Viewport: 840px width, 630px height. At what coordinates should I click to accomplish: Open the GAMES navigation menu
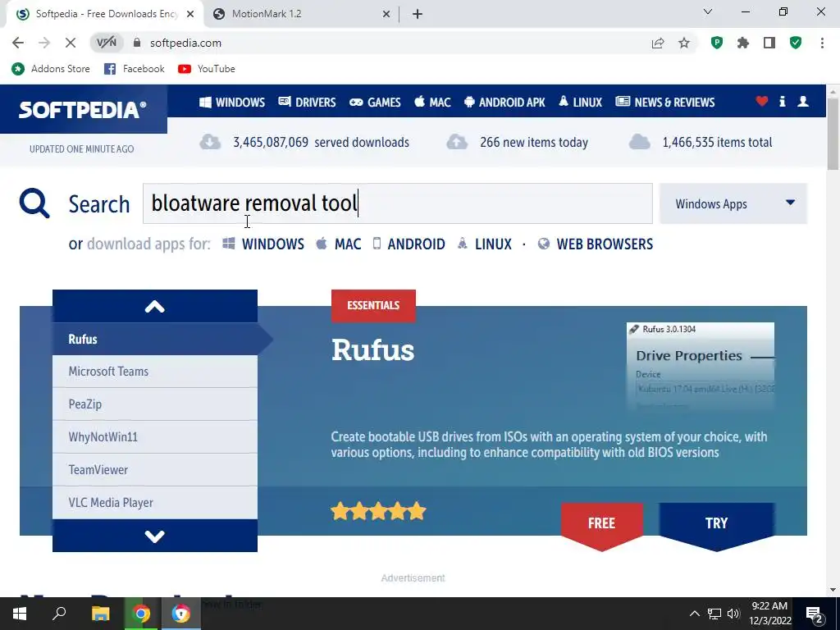click(x=375, y=102)
